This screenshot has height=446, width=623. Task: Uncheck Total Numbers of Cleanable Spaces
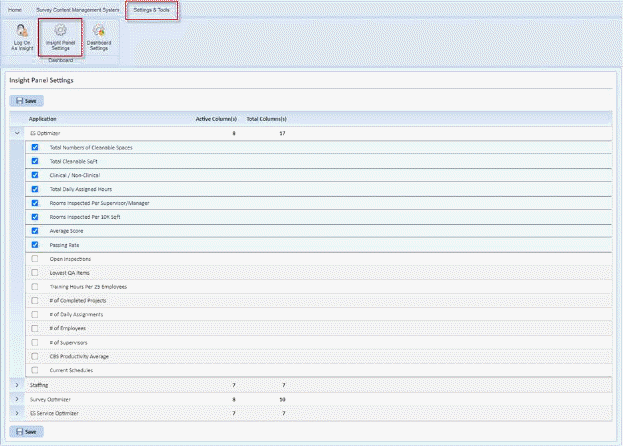pyautogui.click(x=35, y=147)
